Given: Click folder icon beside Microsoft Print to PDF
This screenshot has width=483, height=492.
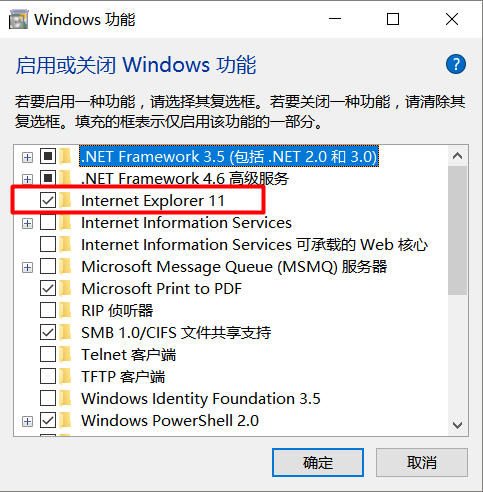Looking at the screenshot, I should [x=66, y=288].
